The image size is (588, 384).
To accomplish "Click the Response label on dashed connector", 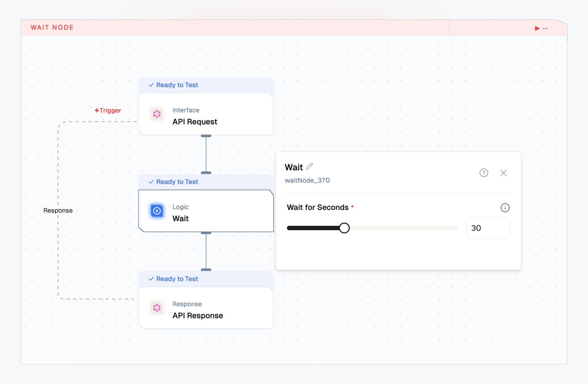I will tap(58, 211).
